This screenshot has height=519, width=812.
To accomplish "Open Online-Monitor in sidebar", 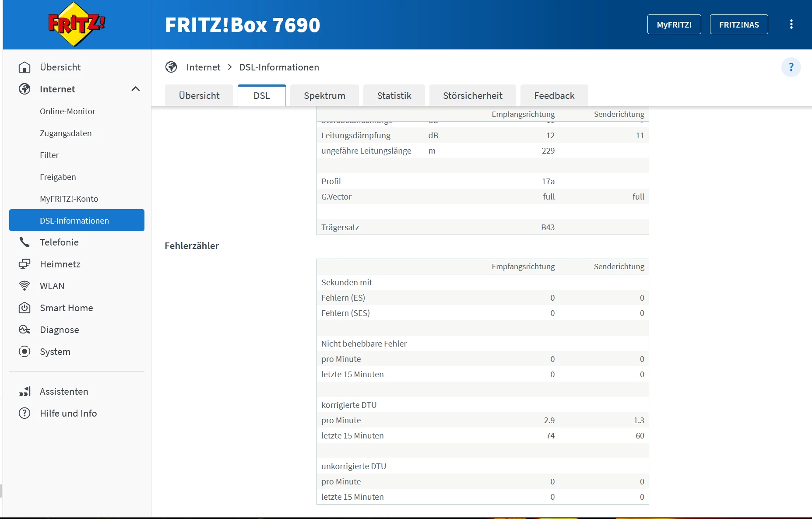I will coord(67,111).
